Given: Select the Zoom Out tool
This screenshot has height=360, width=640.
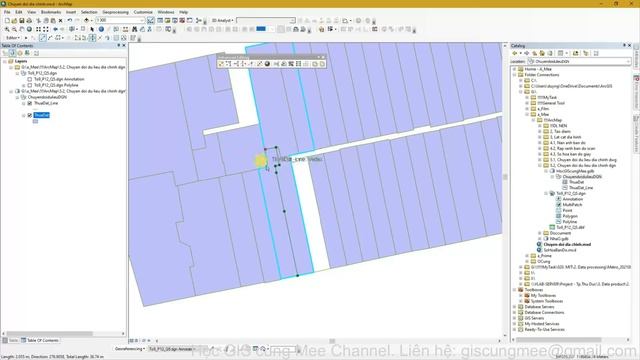Looking at the screenshot, I should tap(14, 29).
